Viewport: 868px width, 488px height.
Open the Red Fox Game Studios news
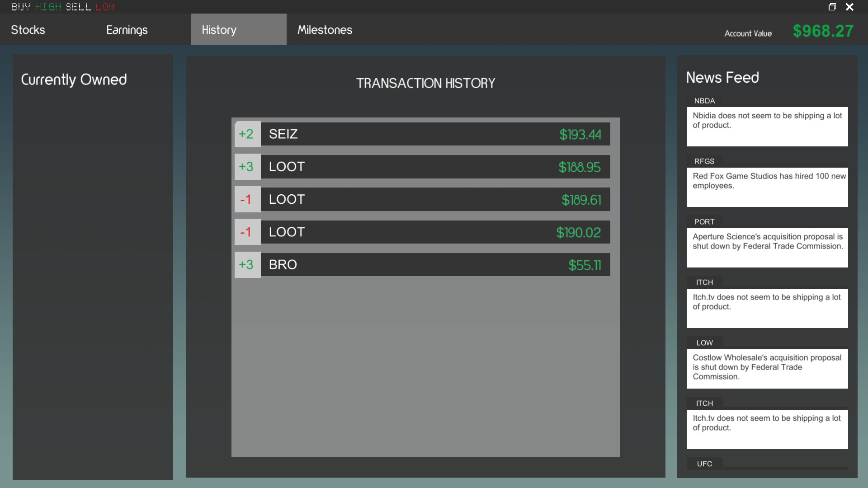767,187
